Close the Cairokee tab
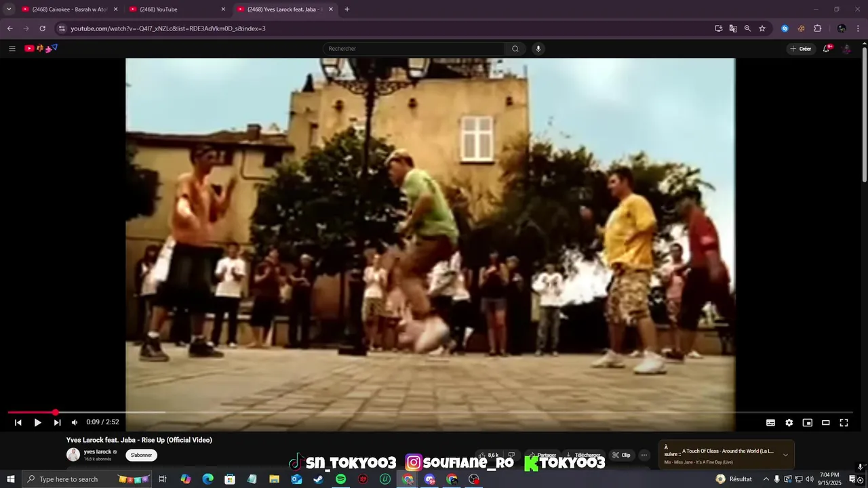The height and width of the screenshot is (488, 868). (x=115, y=9)
